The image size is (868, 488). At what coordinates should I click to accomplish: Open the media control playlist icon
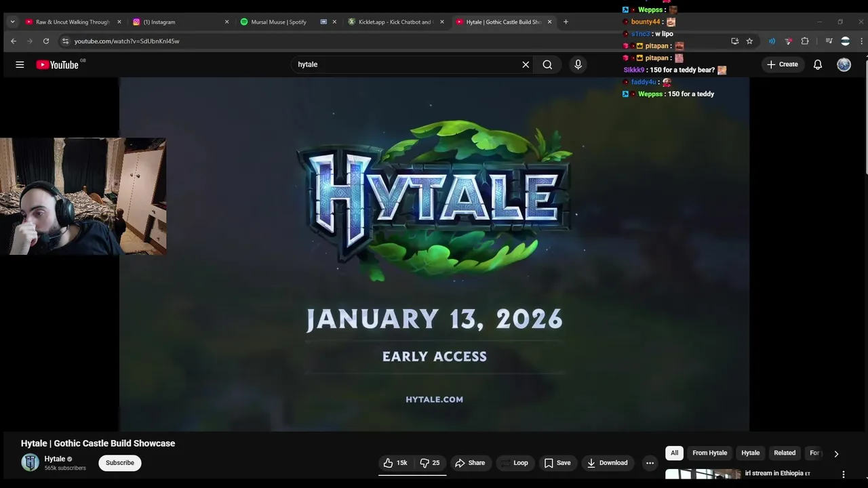(829, 41)
